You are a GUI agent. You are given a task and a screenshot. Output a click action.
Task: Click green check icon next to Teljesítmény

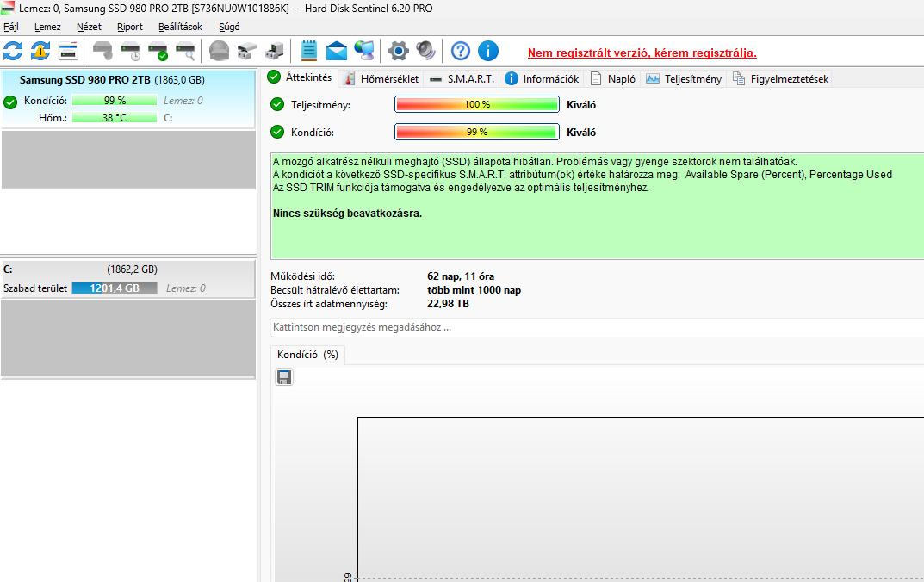277,104
